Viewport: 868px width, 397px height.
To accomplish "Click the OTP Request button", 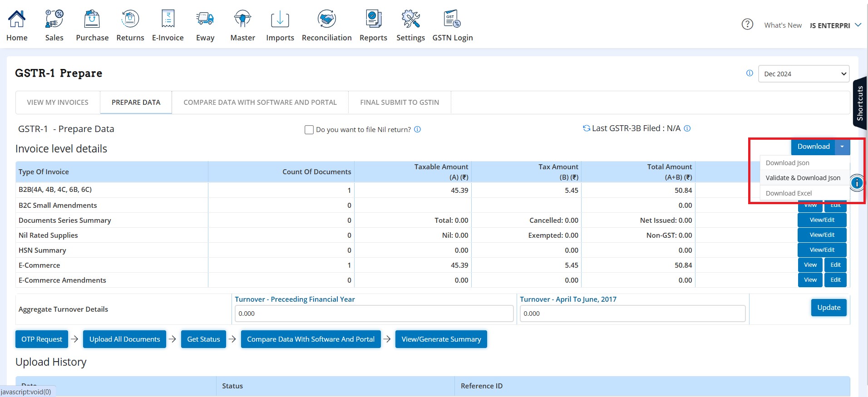I will click(42, 339).
